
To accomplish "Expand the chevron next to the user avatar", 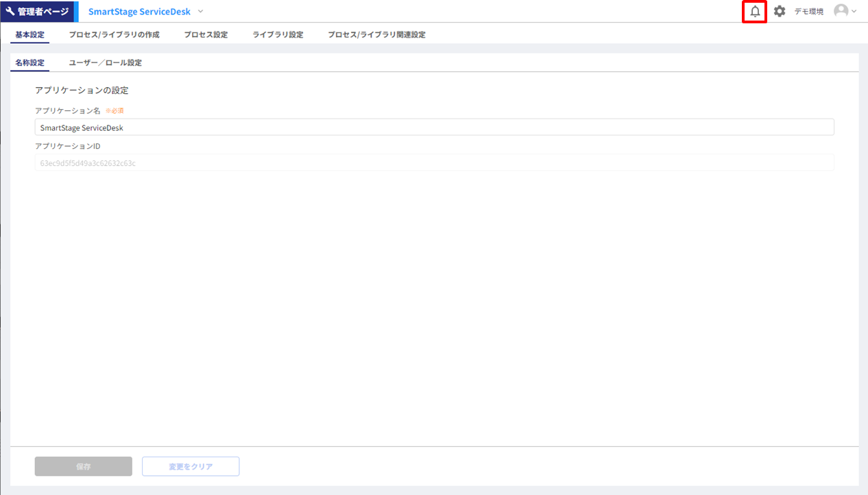I will tap(854, 12).
